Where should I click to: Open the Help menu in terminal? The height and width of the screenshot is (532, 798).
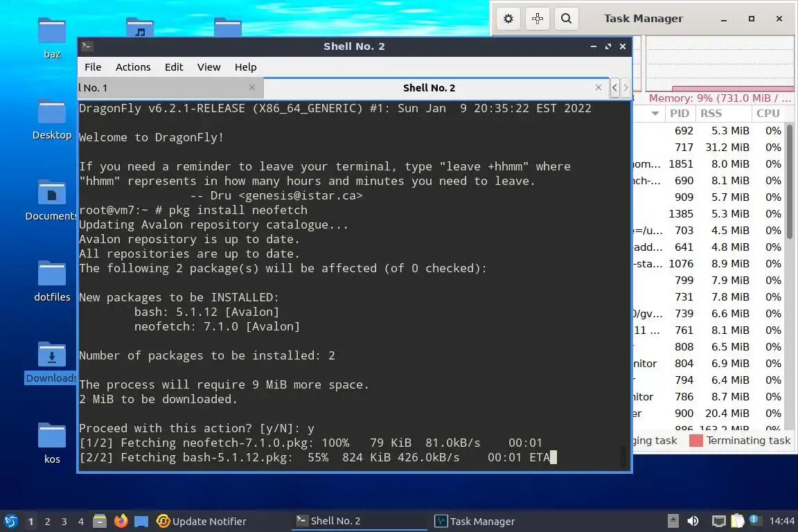click(x=245, y=67)
